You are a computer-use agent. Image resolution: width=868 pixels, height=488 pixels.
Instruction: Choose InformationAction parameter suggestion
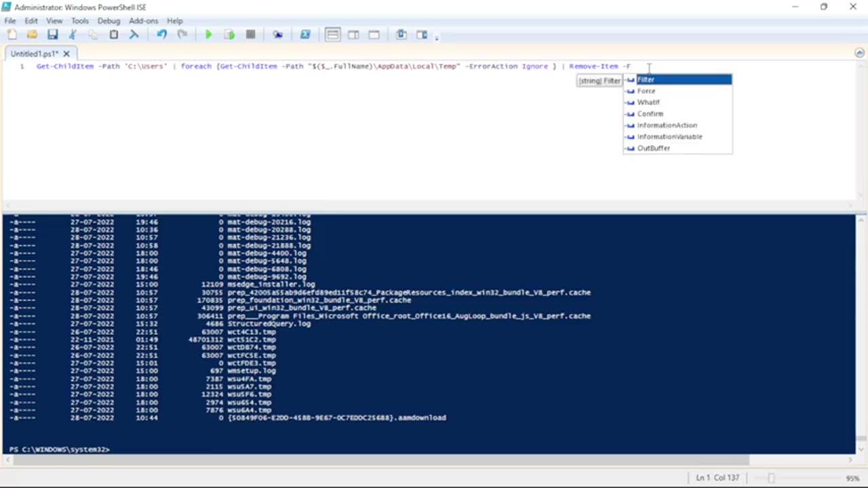click(x=677, y=125)
